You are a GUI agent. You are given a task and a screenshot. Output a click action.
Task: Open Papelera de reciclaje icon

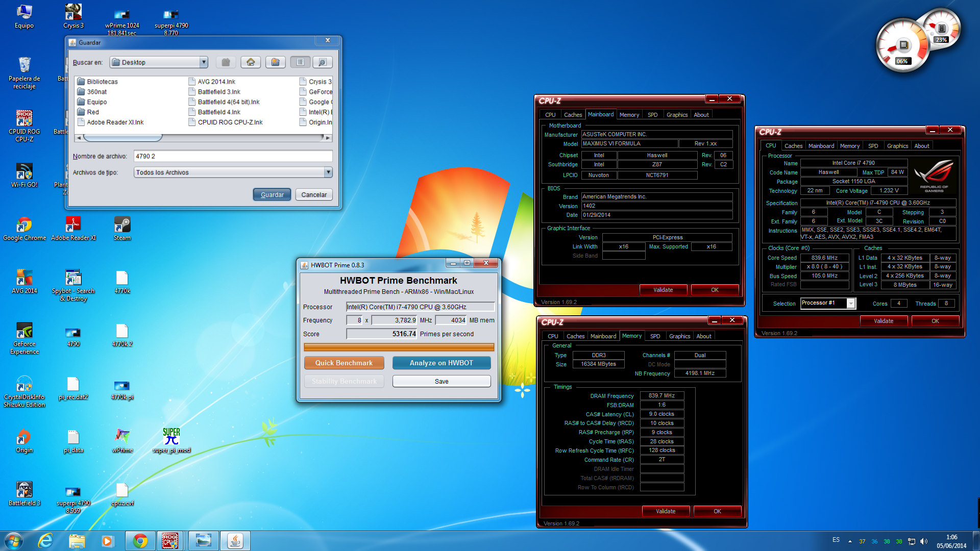click(x=24, y=73)
